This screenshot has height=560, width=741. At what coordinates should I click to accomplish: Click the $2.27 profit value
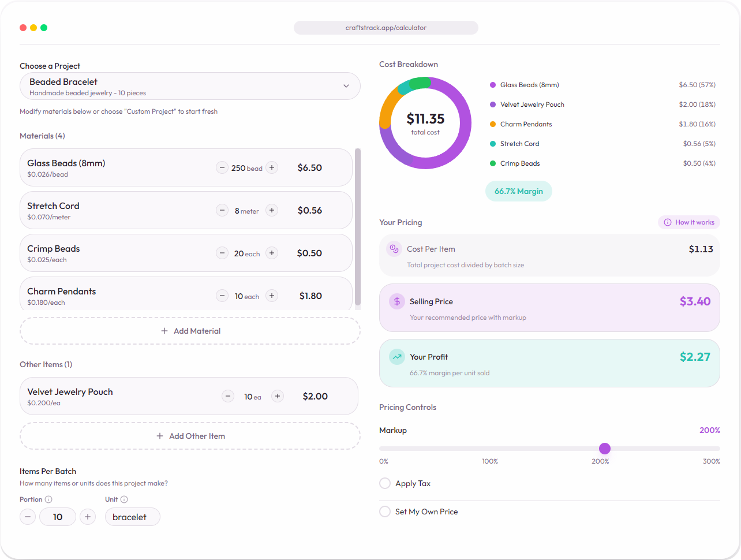click(x=695, y=357)
